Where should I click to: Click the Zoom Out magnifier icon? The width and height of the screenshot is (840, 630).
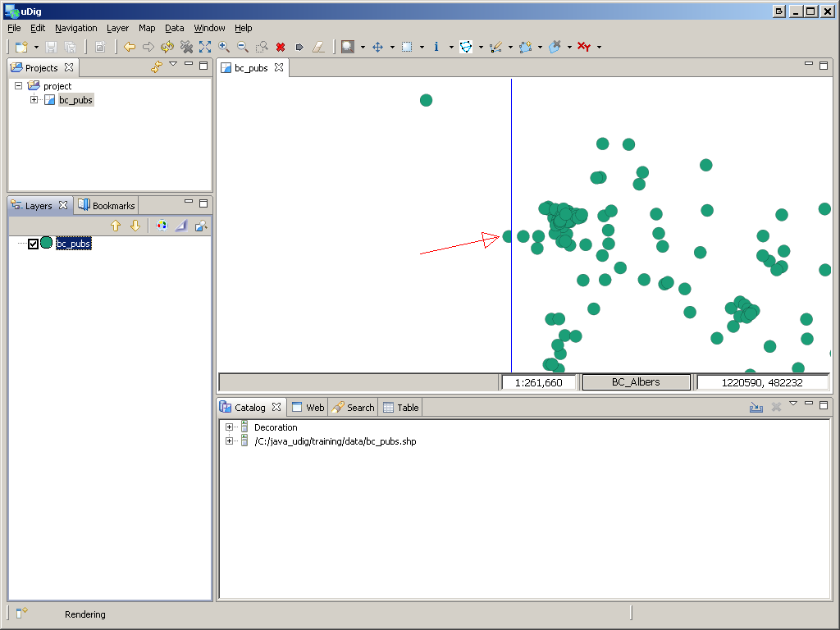pyautogui.click(x=243, y=48)
